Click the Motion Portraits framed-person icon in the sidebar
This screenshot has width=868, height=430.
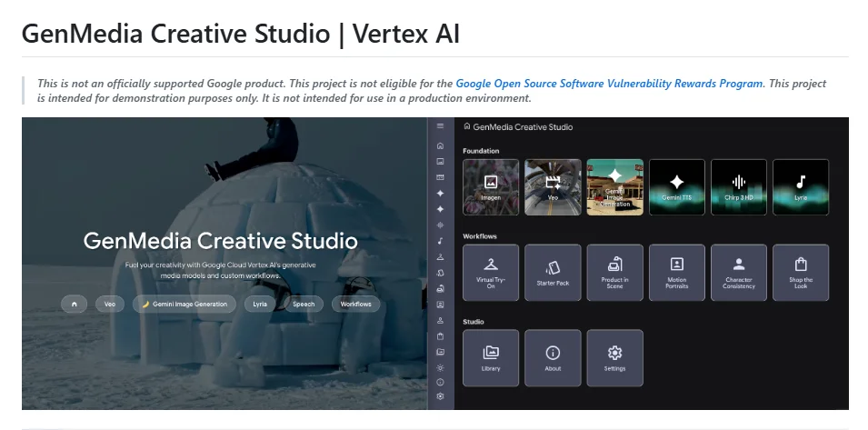[440, 305]
